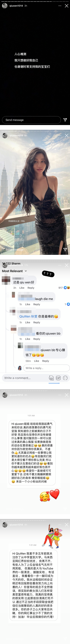Tap the send icon on the black dress story
The image size is (70, 644).
click(65, 250)
